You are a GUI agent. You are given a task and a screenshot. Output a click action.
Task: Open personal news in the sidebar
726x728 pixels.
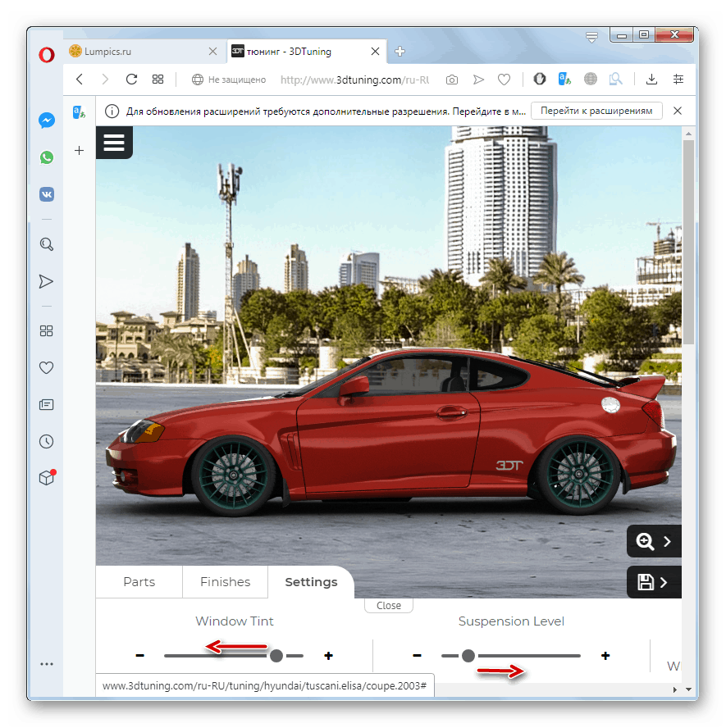pos(46,404)
